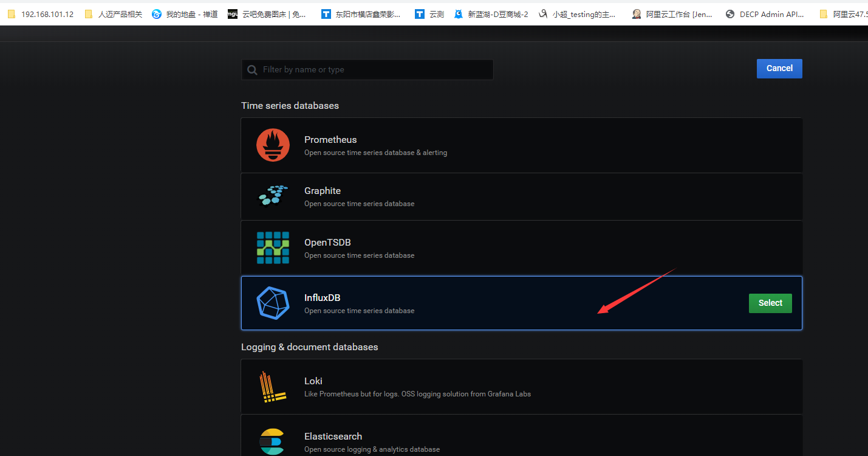Click 'Open source logging & analytics database' description
868x456 pixels.
[x=372, y=449]
